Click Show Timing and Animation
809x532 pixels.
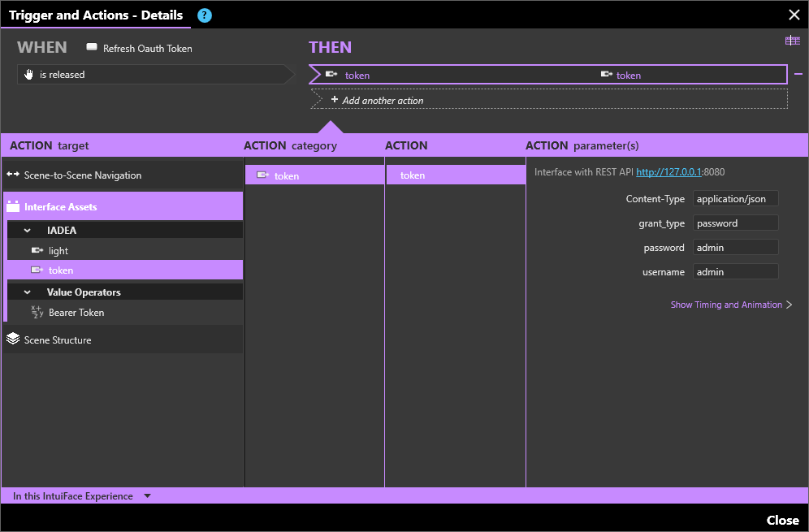click(x=726, y=305)
